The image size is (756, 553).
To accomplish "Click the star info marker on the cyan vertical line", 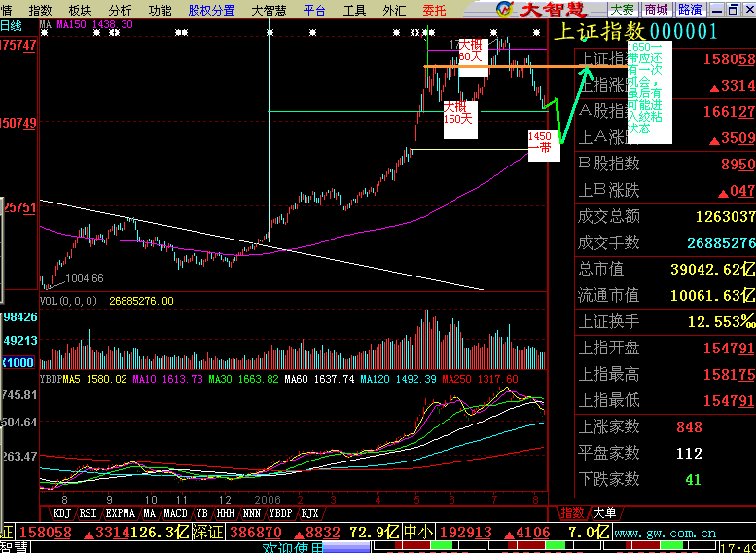I will pyautogui.click(x=270, y=33).
